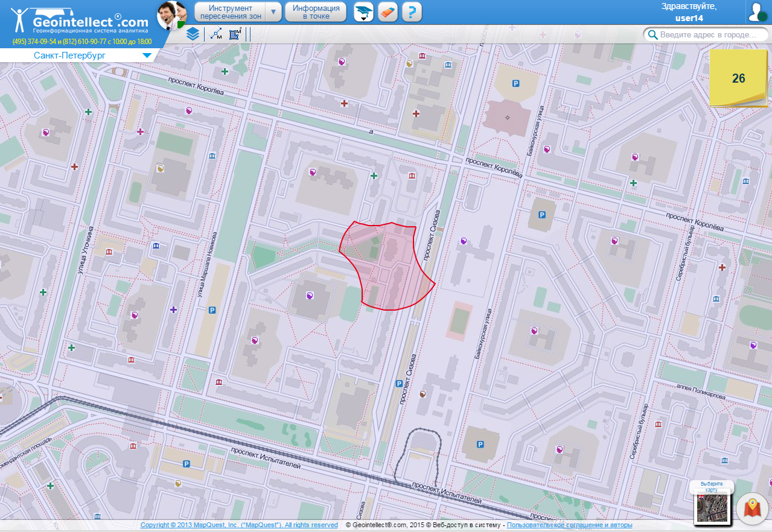Image resolution: width=772 pixels, height=532 pixels.
Task: Click parking marker beside улица Маршала Новикова
Action: [212, 310]
